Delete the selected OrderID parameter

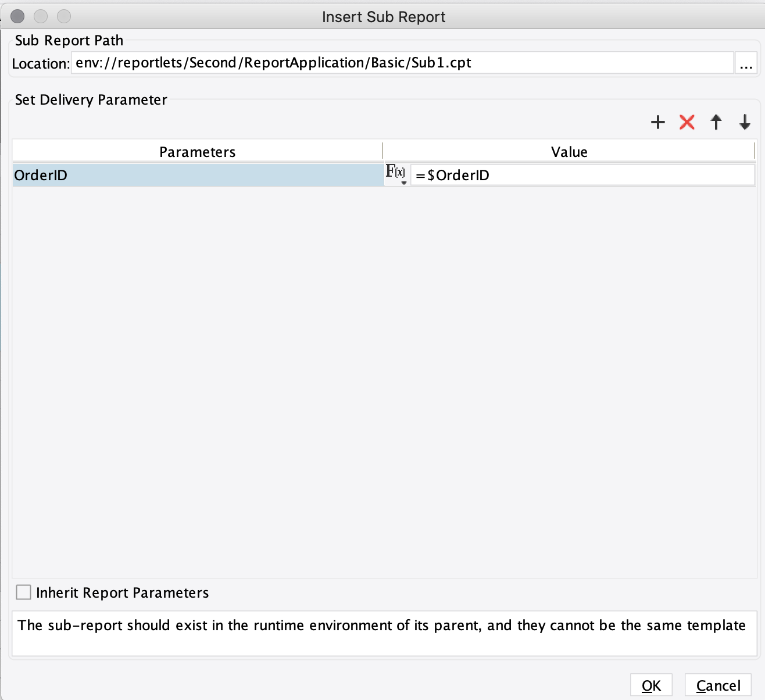[687, 123]
